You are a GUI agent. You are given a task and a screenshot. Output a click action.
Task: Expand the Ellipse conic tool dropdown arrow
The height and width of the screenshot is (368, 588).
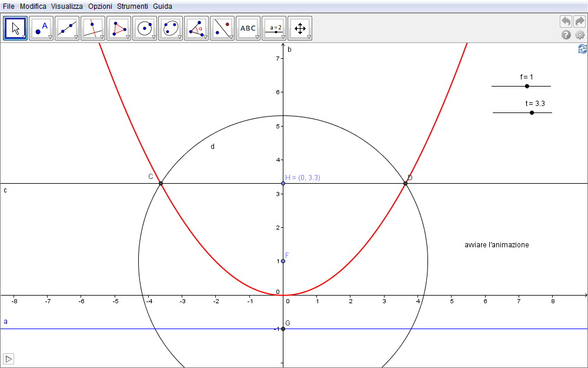point(179,37)
